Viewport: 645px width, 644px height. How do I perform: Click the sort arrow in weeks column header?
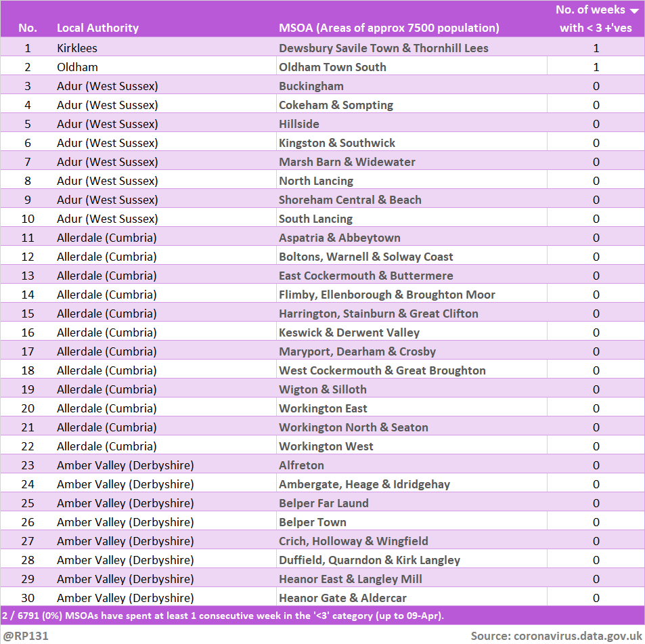[x=633, y=11]
